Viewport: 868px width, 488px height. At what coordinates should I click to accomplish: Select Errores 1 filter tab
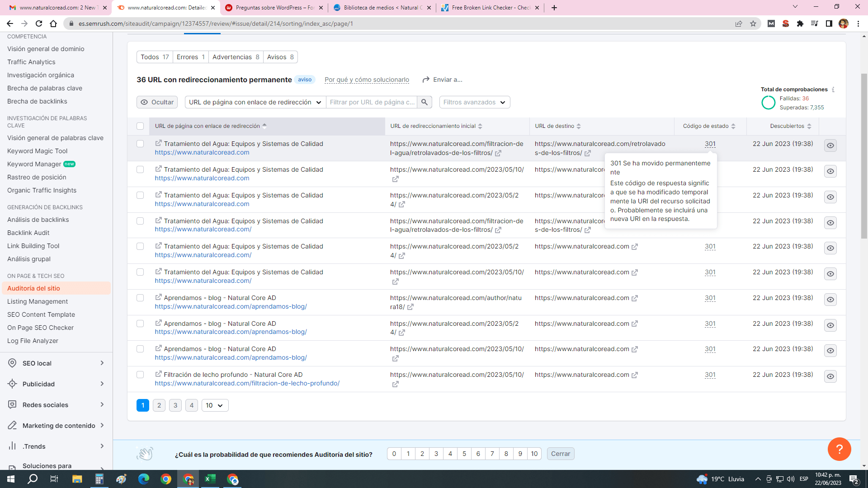click(191, 57)
